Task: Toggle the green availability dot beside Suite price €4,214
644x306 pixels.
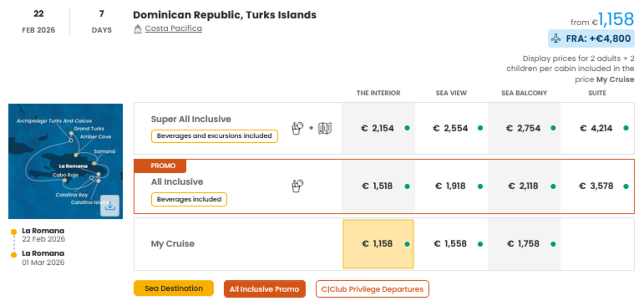Action: click(x=626, y=129)
